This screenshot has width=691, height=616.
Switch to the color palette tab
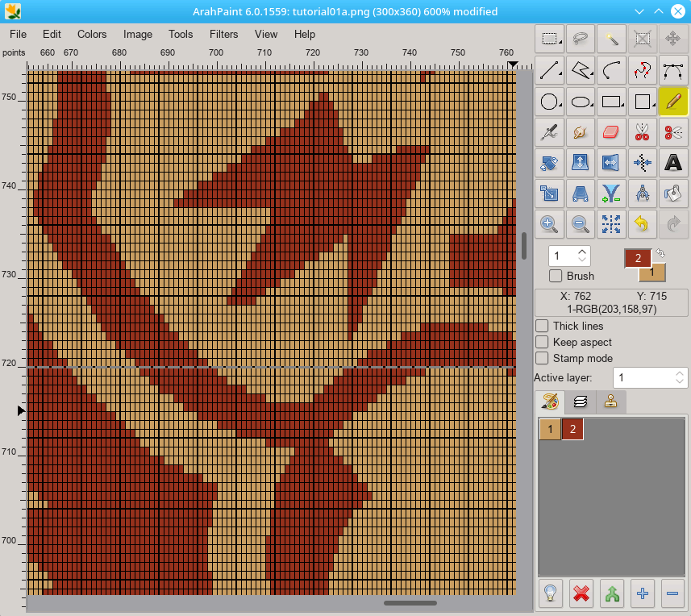550,402
